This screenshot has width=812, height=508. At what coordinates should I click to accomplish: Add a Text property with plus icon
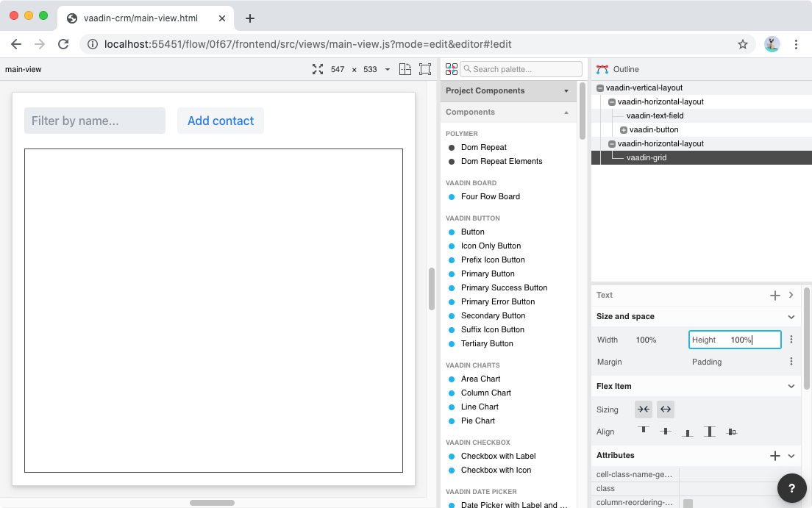click(774, 295)
